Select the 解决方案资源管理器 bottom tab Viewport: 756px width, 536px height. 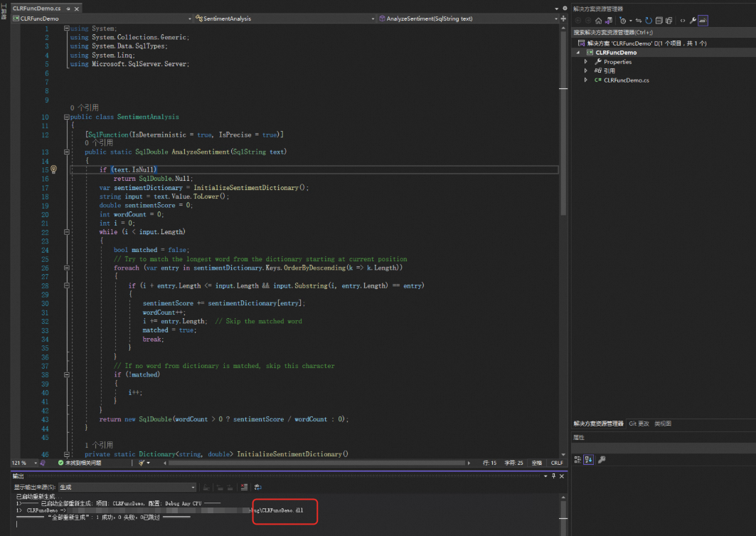pos(598,424)
